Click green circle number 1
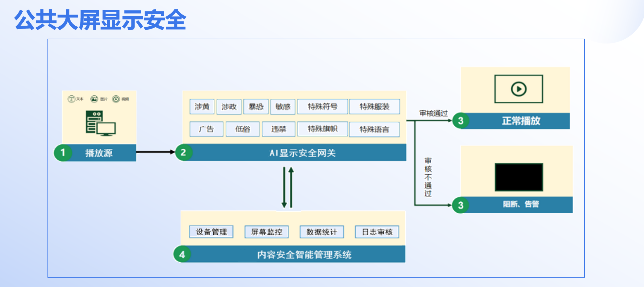This screenshot has height=287, width=644. (63, 153)
